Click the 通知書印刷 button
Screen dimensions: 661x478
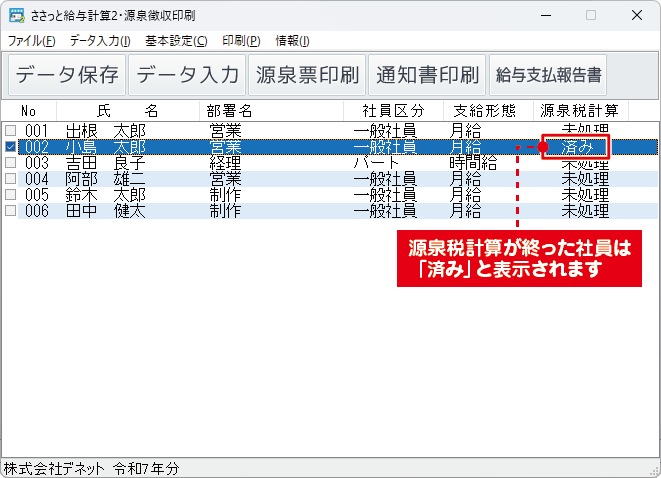click(x=426, y=75)
